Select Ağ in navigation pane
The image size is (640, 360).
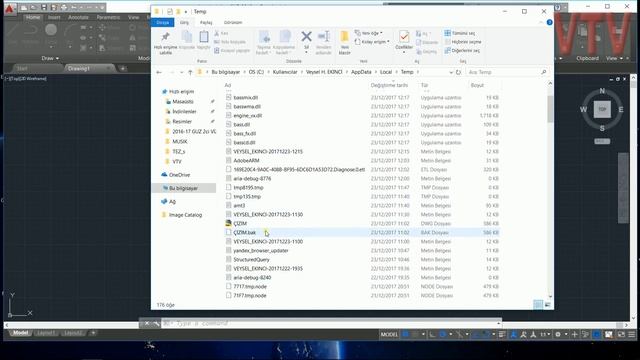172,202
